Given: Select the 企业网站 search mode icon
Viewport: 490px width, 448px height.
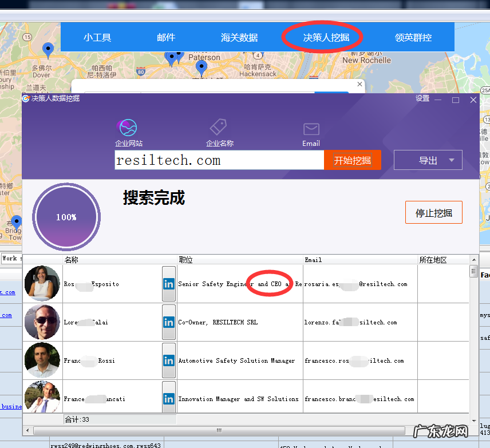Looking at the screenshot, I should 128,128.
